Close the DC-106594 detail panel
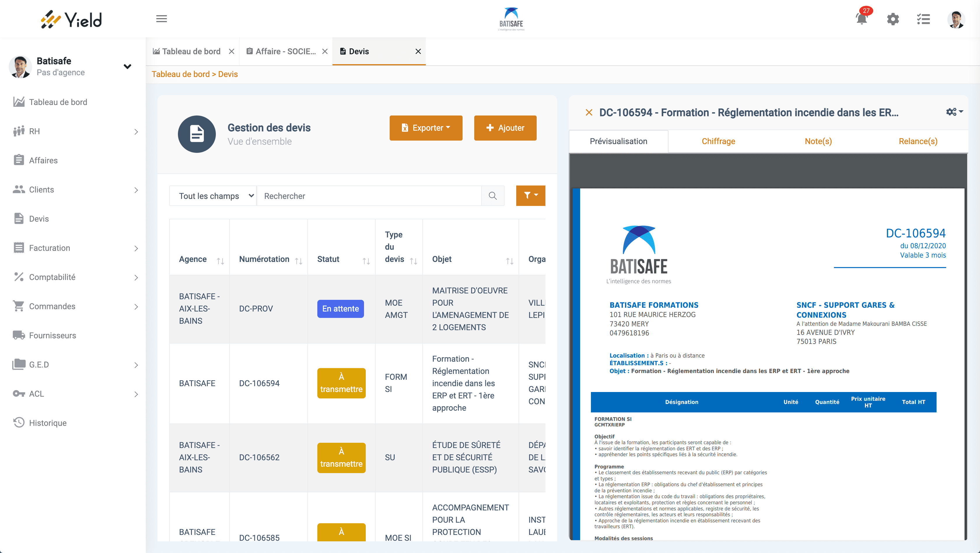 click(589, 112)
